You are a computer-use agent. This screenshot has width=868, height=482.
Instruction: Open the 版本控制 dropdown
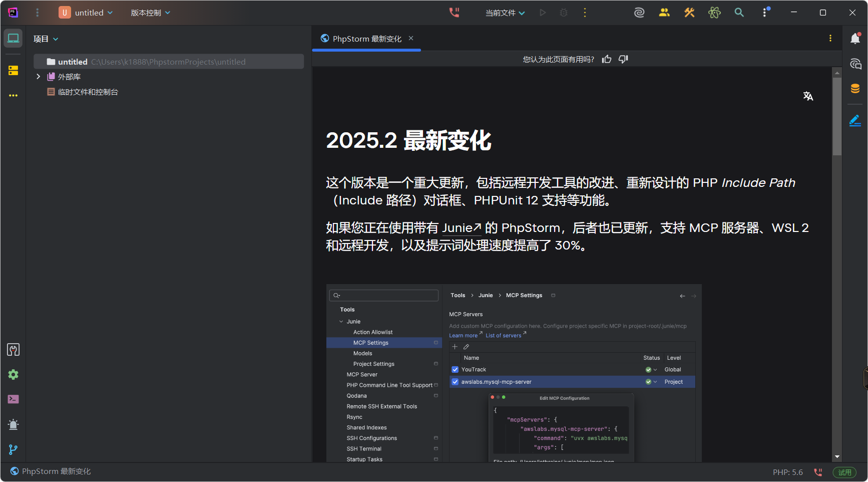[151, 13]
